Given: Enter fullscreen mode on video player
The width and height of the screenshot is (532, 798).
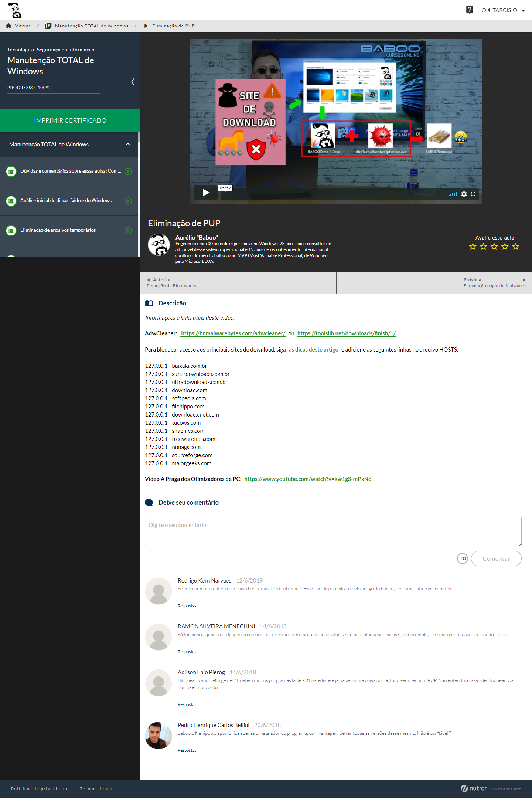Looking at the screenshot, I should (473, 194).
